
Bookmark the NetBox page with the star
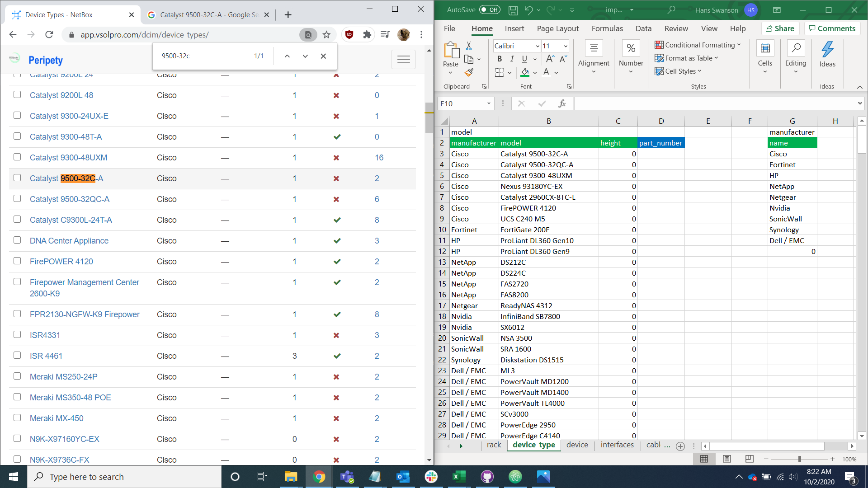coord(326,35)
